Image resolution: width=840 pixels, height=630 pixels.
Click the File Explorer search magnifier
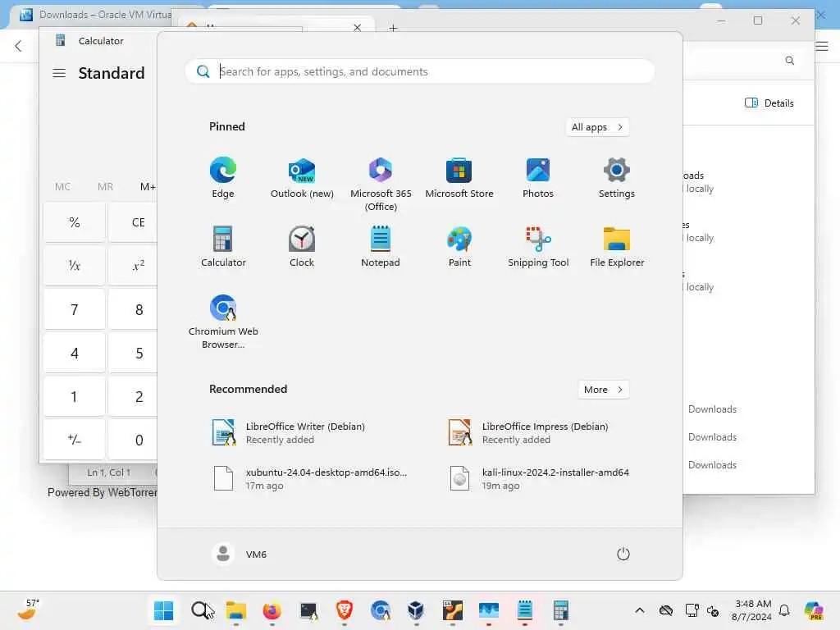[790, 61]
